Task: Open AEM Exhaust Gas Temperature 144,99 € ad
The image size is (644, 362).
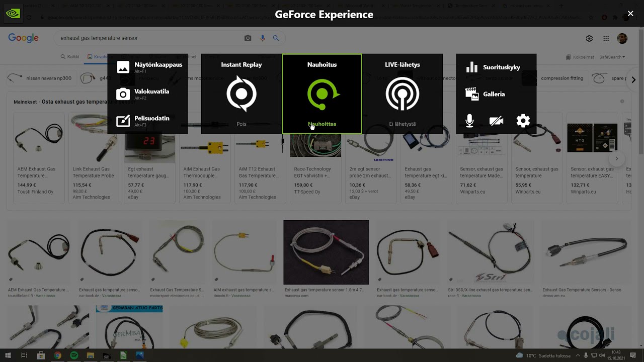Action: pos(39,157)
